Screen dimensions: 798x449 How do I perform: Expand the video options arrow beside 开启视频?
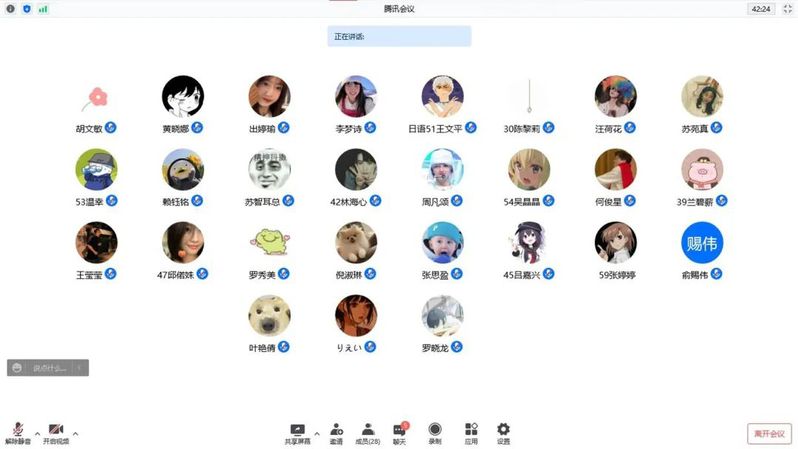click(x=75, y=434)
